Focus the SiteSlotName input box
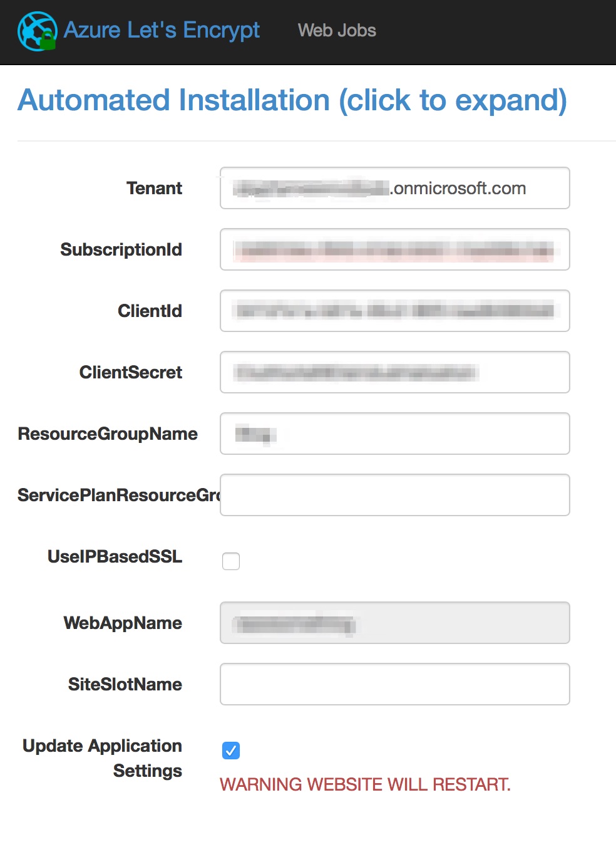 (394, 684)
